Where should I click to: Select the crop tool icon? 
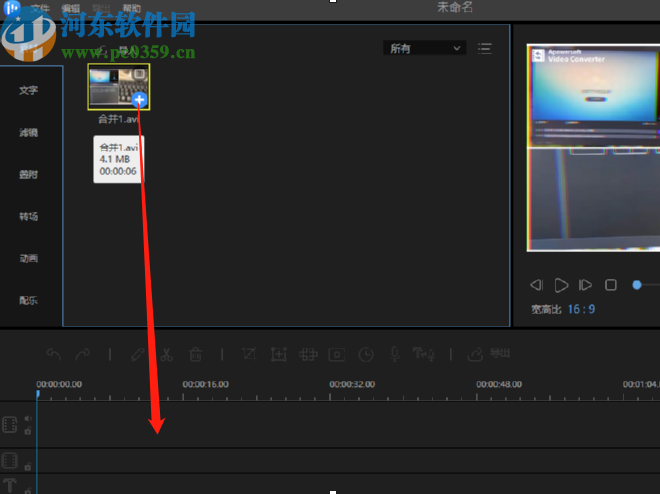coord(249,354)
